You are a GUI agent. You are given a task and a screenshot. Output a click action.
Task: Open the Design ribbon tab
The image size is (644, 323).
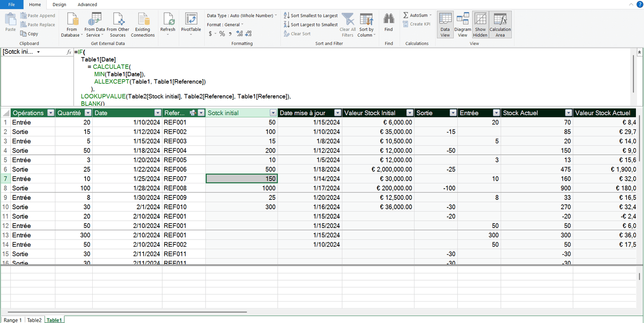coord(59,4)
